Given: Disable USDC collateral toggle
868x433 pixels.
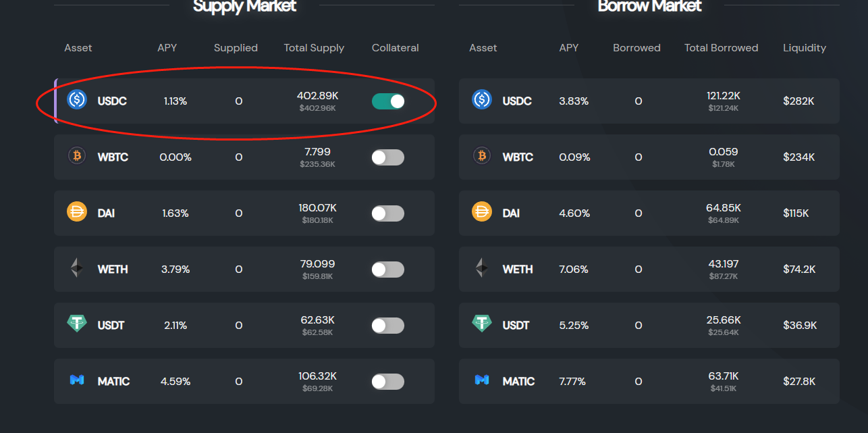Looking at the screenshot, I should pos(388,101).
